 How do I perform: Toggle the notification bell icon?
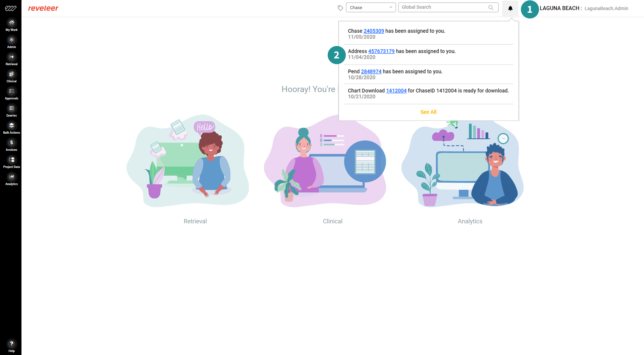(510, 8)
